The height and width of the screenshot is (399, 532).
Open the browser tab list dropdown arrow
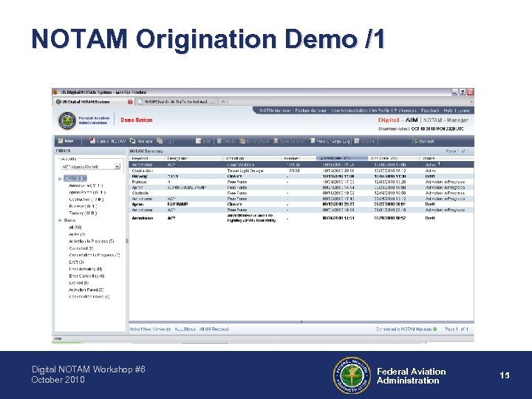(x=471, y=101)
